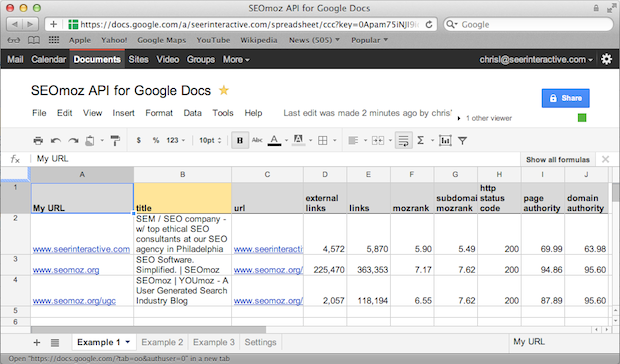Click the merge cells icon
Viewport: 620px width, 364px height.
point(378,140)
